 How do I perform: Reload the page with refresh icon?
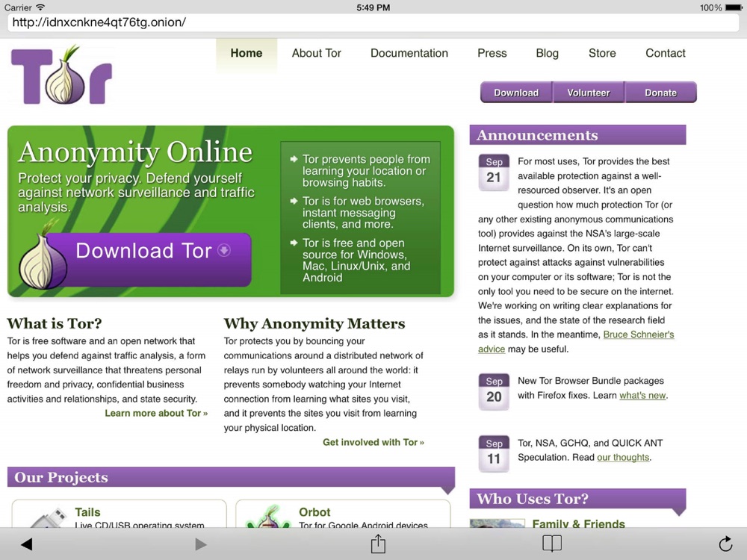[725, 544]
